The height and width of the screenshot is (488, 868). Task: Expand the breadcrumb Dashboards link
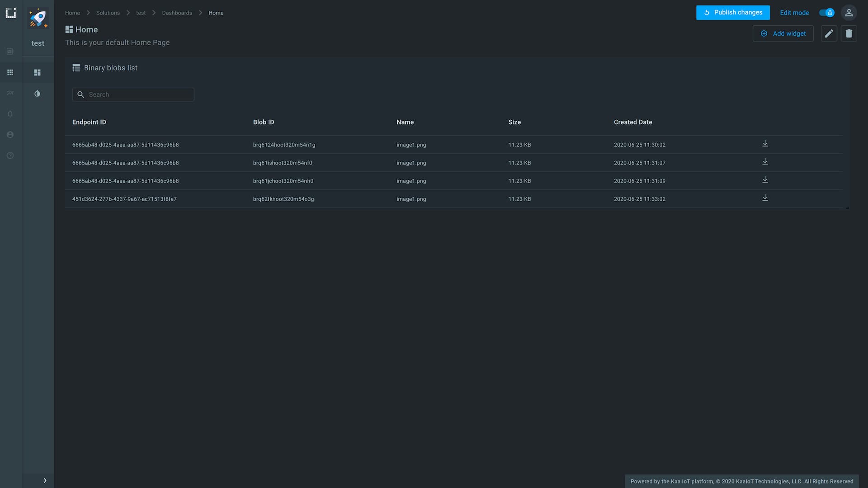click(177, 13)
